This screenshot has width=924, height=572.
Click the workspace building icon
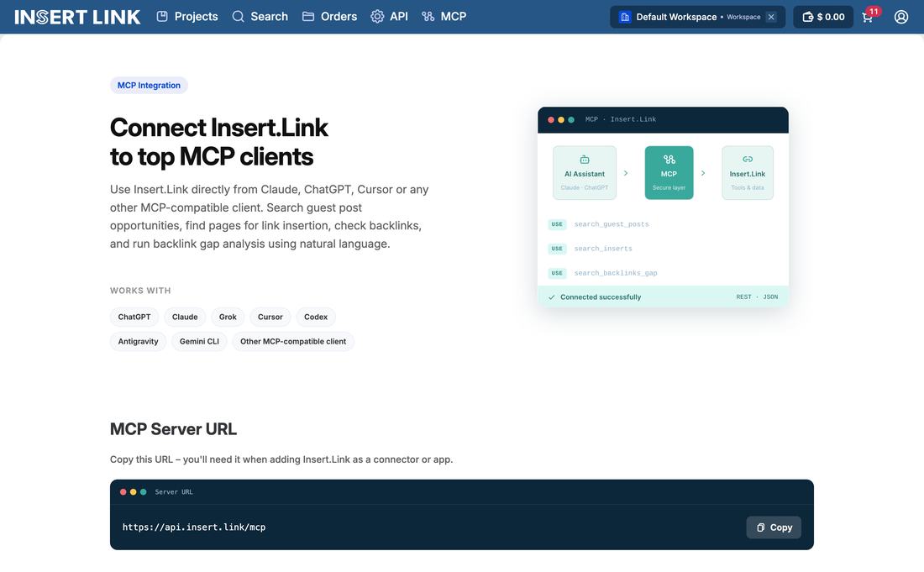click(625, 17)
